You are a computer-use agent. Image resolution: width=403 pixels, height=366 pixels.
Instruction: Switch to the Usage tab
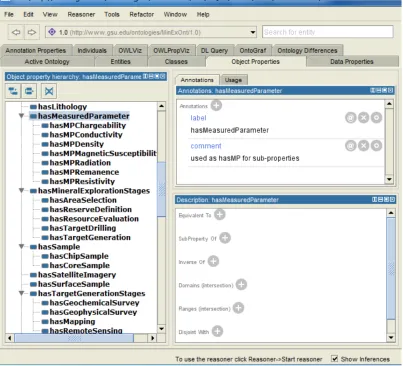(x=233, y=80)
